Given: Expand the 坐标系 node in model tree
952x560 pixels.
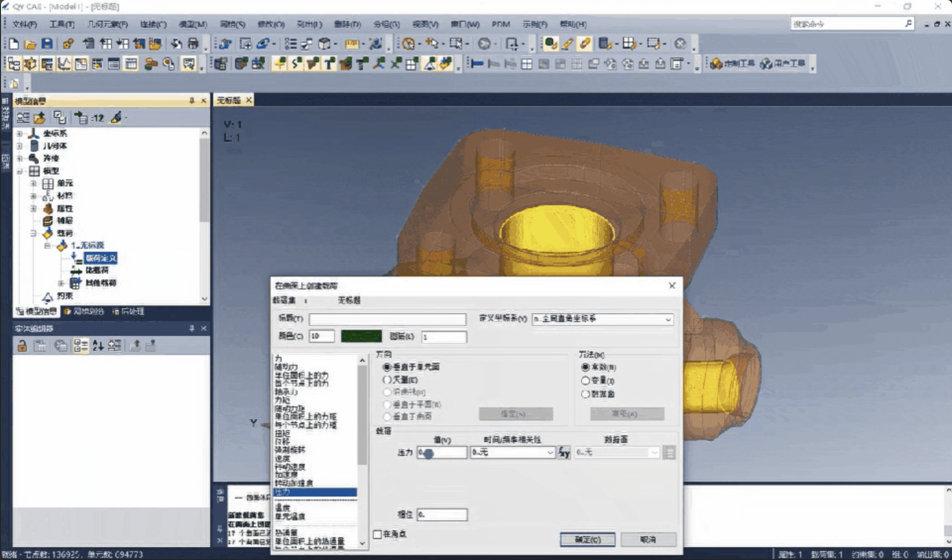Looking at the screenshot, I should pyautogui.click(x=19, y=133).
